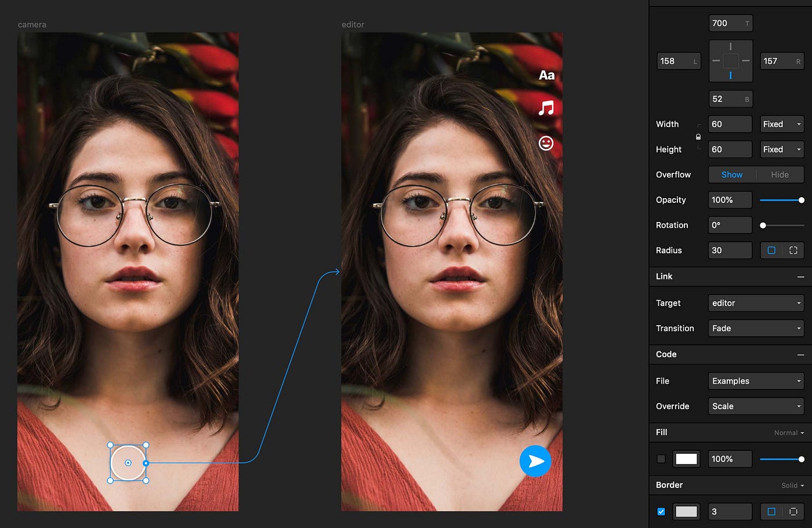Click the Width value field
Screen dimensions: 812x528
click(x=730, y=124)
